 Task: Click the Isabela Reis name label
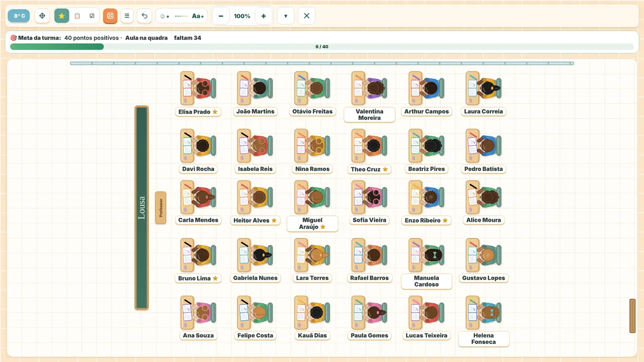(x=256, y=169)
